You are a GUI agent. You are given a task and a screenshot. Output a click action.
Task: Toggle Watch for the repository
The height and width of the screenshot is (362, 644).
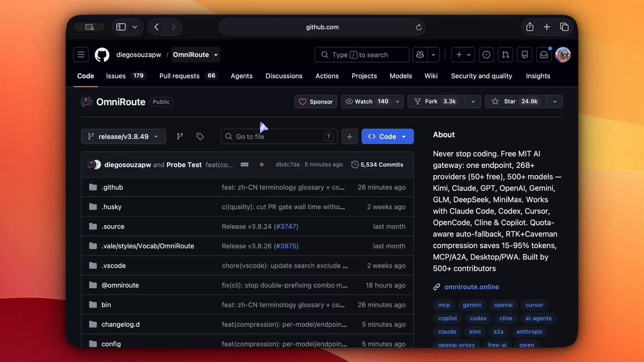[x=366, y=101]
